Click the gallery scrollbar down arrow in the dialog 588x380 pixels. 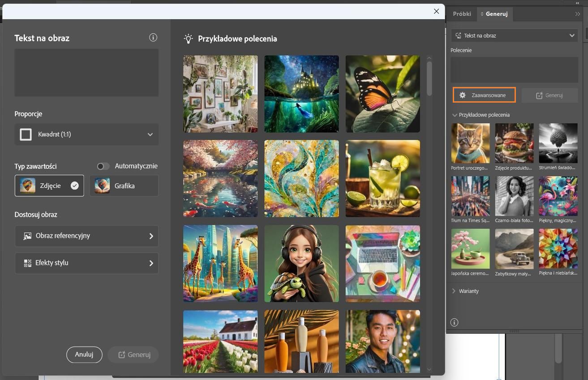pos(429,370)
